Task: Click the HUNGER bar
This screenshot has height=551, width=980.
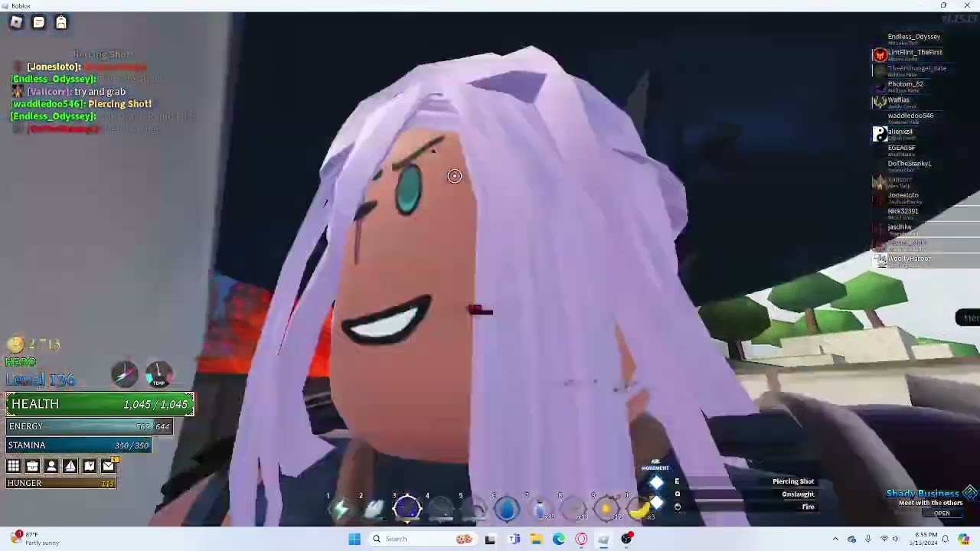Action: pyautogui.click(x=61, y=483)
